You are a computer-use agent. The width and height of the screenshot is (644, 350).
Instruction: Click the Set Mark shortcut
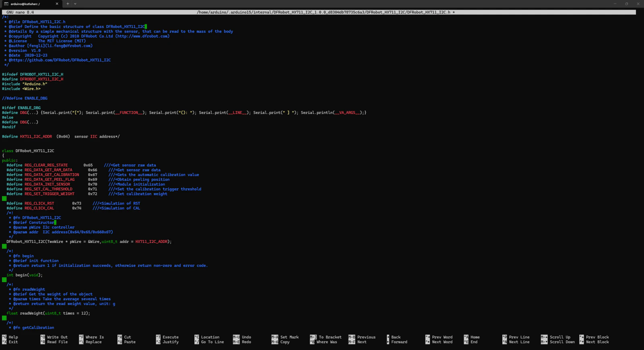pos(289,337)
